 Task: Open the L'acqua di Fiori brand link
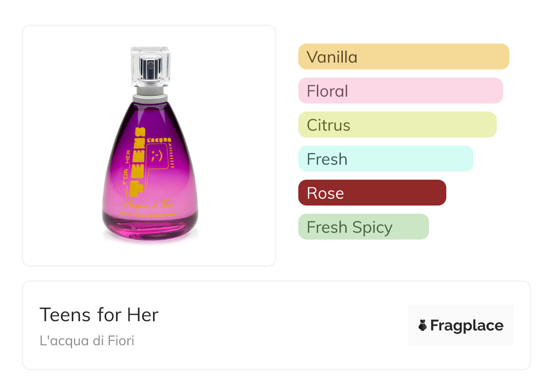point(87,341)
